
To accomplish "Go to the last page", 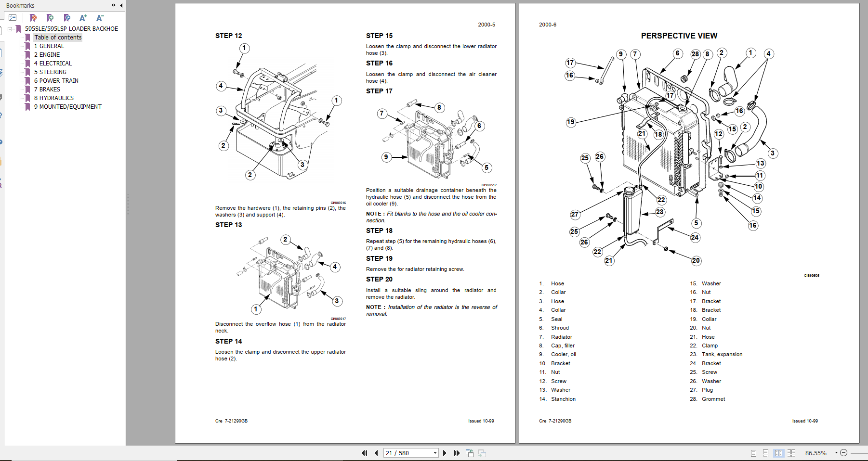I will [457, 453].
